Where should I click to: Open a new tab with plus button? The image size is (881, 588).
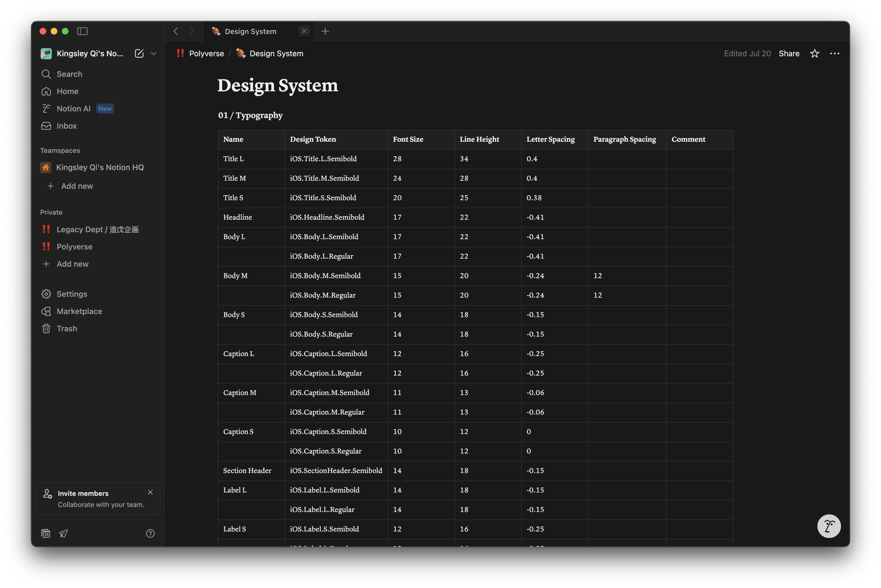point(325,31)
